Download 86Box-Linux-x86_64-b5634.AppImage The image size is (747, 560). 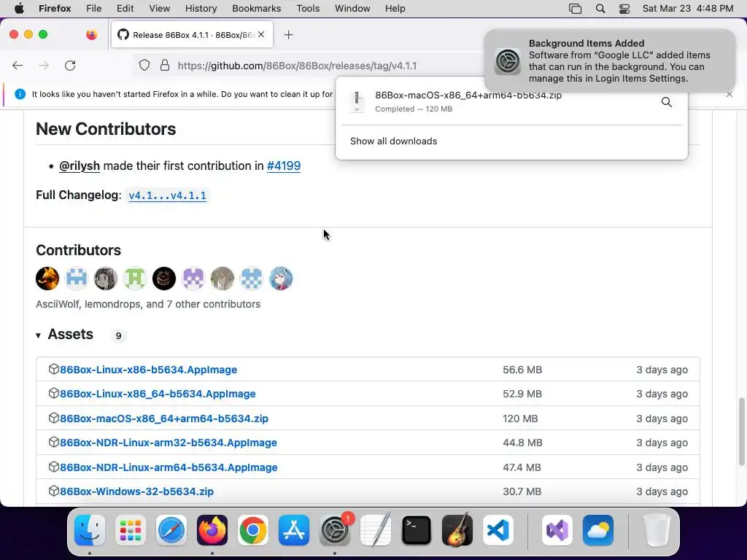[158, 394]
